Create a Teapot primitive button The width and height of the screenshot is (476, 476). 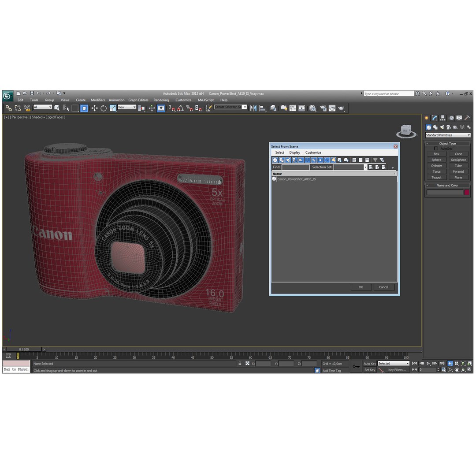(x=436, y=178)
